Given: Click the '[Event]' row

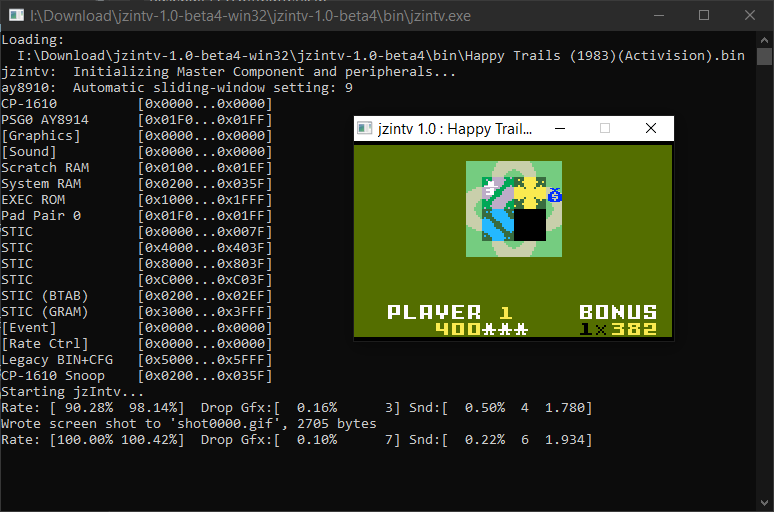Looking at the screenshot, I should tap(137, 328).
